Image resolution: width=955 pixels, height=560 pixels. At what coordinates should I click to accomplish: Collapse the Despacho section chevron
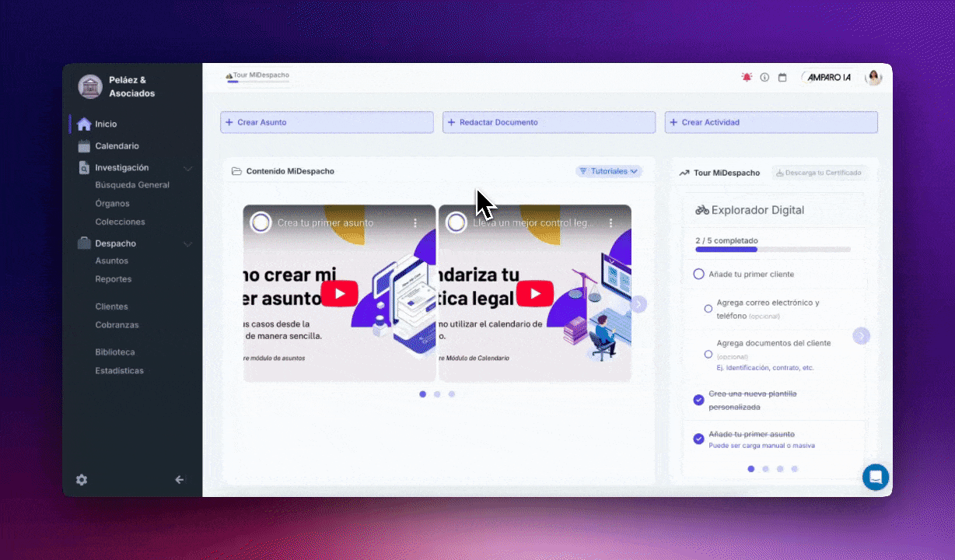coord(187,244)
